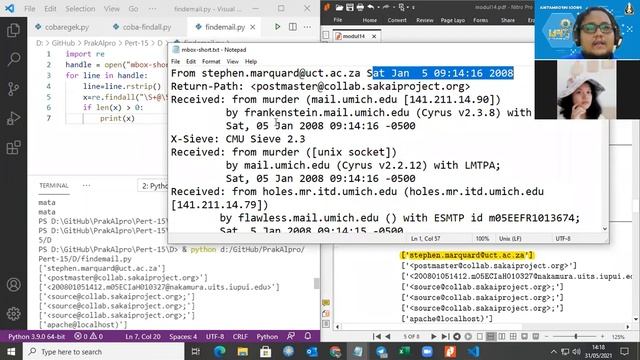This screenshot has height=360, width=640.
Task: Open Extensions view in VS Code
Action: click(x=13, y=147)
